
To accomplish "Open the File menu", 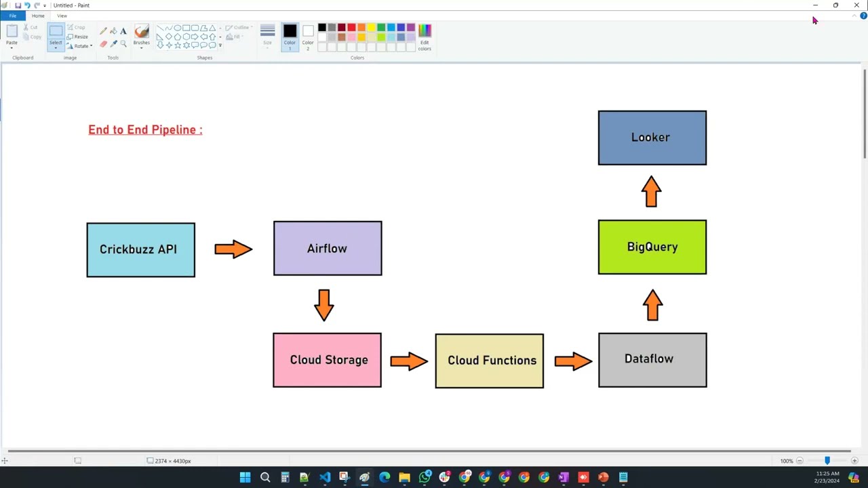I will tap(13, 16).
